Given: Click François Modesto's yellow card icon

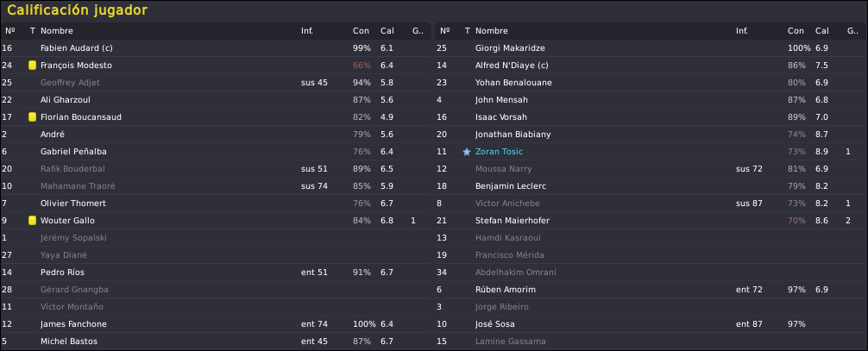Looking at the screenshot, I should pos(32,66).
